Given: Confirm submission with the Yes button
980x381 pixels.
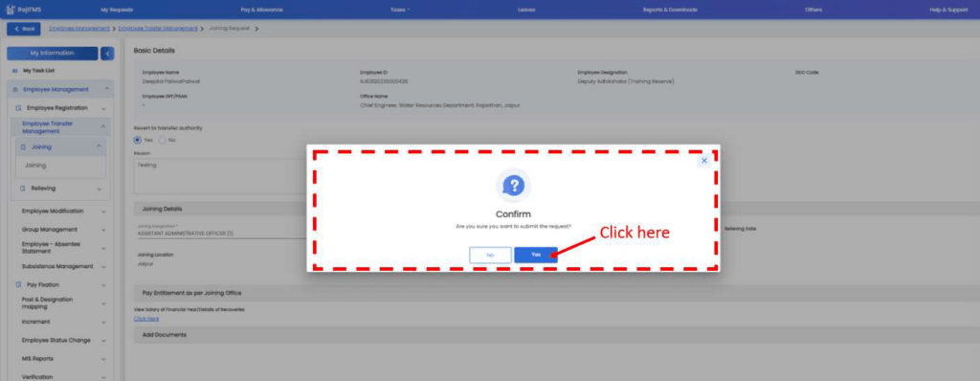Looking at the screenshot, I should tap(536, 256).
